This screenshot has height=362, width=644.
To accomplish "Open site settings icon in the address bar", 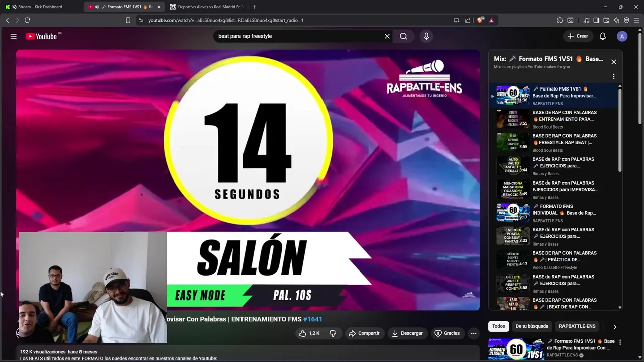I will click(x=141, y=20).
